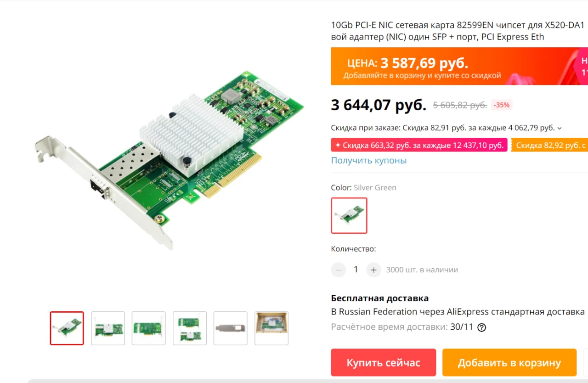Select the first angled card thumbnail

pyautogui.click(x=67, y=328)
